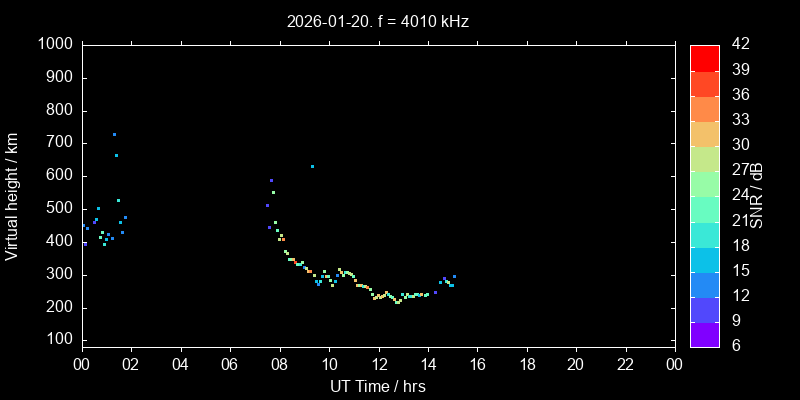800x400 pixels.
Task: Select the blue 12–15 dB colorbar band
Action: (x=704, y=284)
